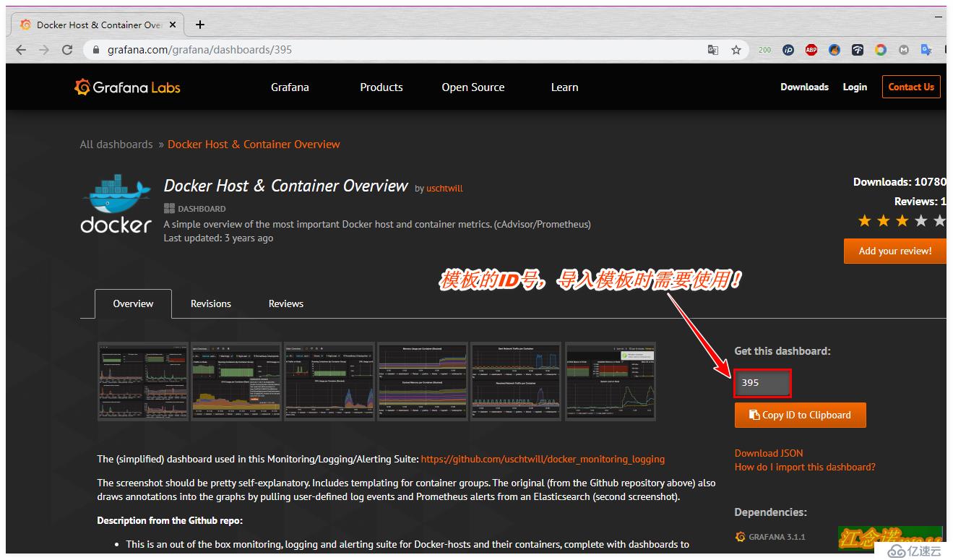The width and height of the screenshot is (953, 560).
Task: Open the Open Source menu
Action: pyautogui.click(x=473, y=87)
